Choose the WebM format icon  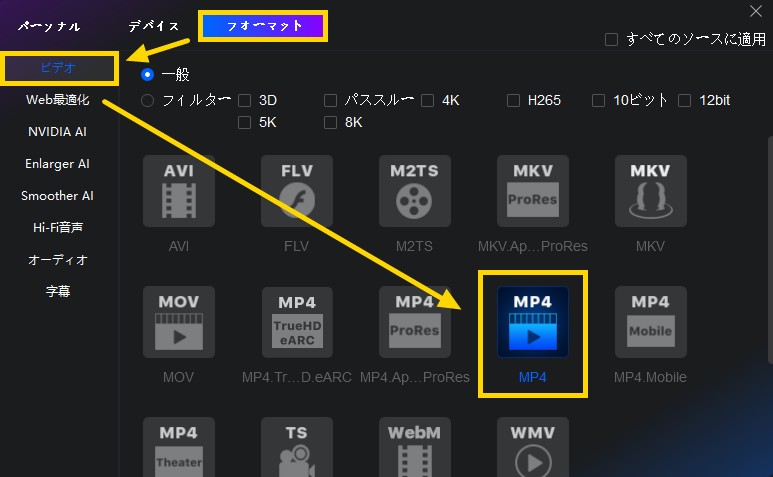[415, 447]
